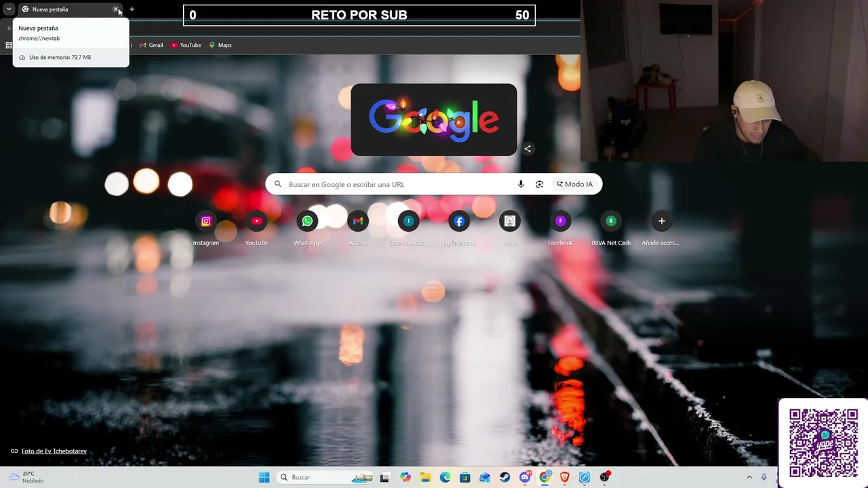Viewport: 868px width, 488px height.
Task: Open the (4) Facebook shortcut
Action: point(459,229)
